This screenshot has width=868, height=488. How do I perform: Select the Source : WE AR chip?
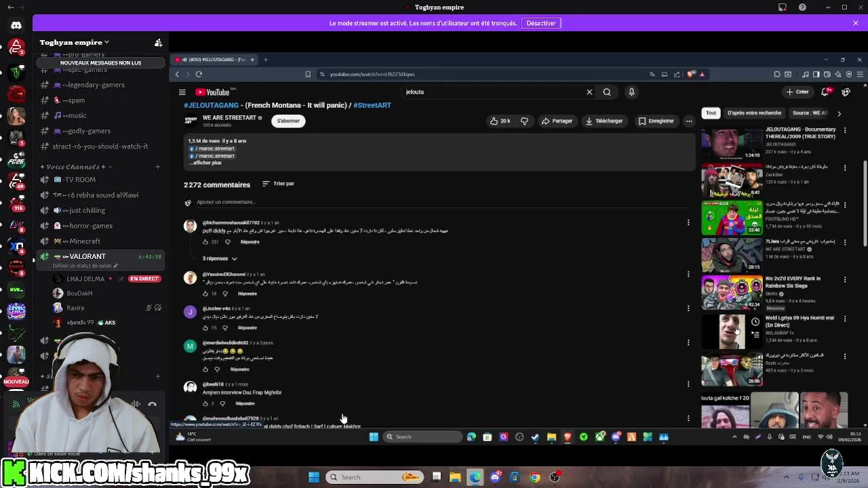tap(810, 113)
